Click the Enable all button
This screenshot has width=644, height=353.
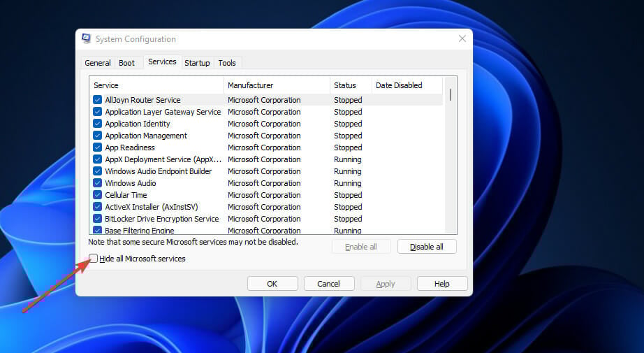361,247
